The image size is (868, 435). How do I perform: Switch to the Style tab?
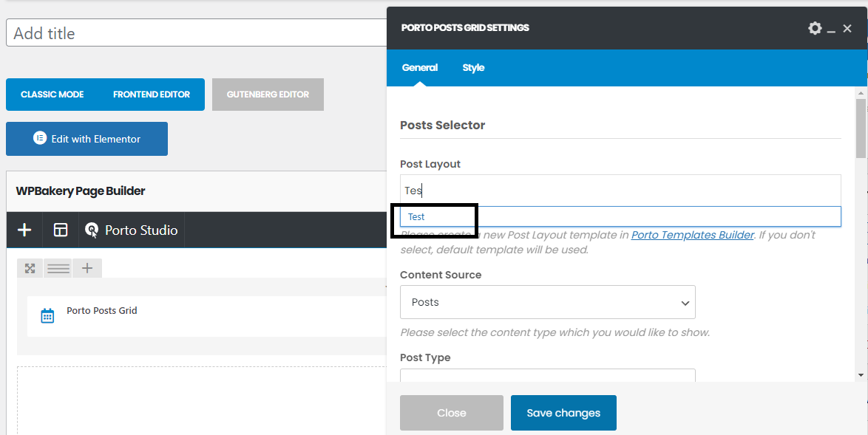click(473, 67)
